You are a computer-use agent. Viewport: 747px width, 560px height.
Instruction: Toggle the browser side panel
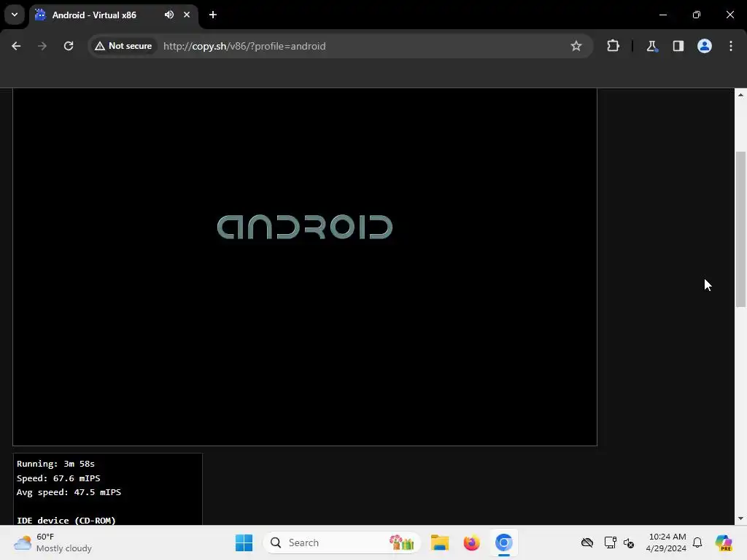(x=678, y=46)
